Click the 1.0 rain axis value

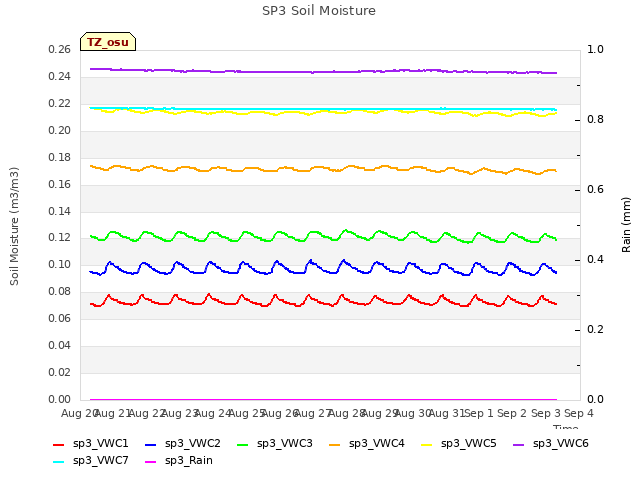point(595,49)
